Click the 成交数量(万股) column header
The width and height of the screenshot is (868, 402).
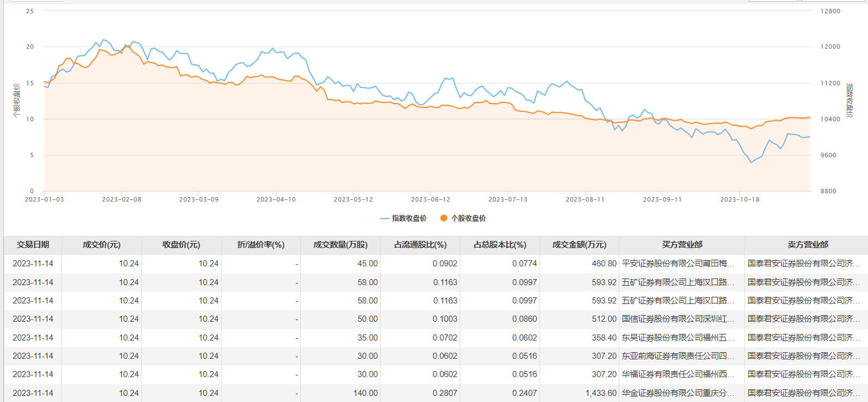[341, 245]
